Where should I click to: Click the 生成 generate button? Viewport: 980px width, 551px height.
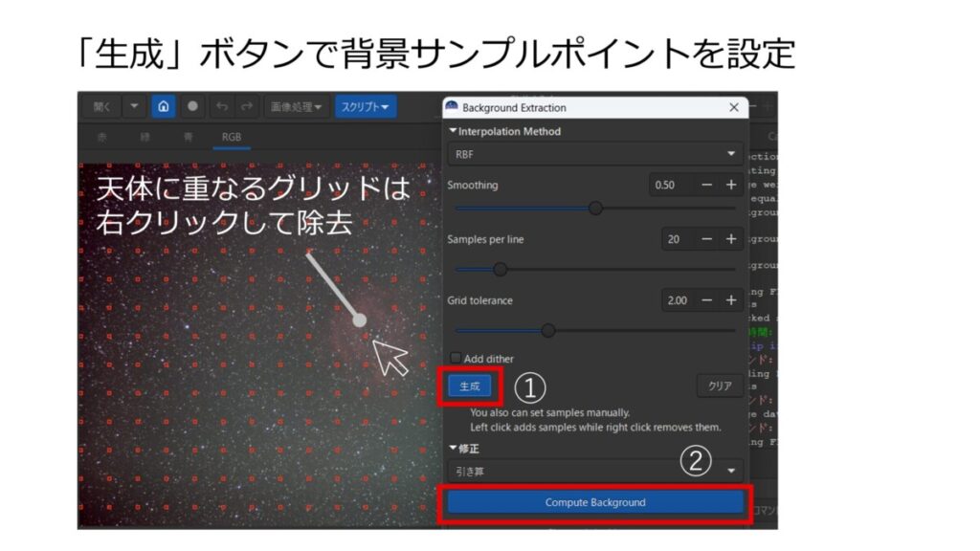(469, 386)
